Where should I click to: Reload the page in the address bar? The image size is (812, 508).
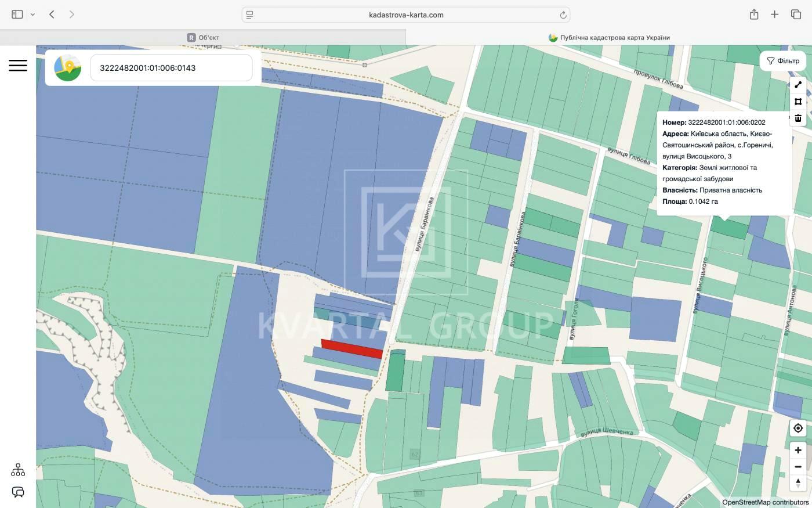[563, 15]
